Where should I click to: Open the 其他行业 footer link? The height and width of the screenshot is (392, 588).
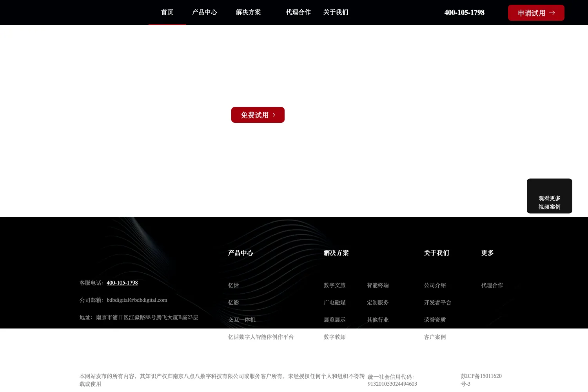coord(378,320)
